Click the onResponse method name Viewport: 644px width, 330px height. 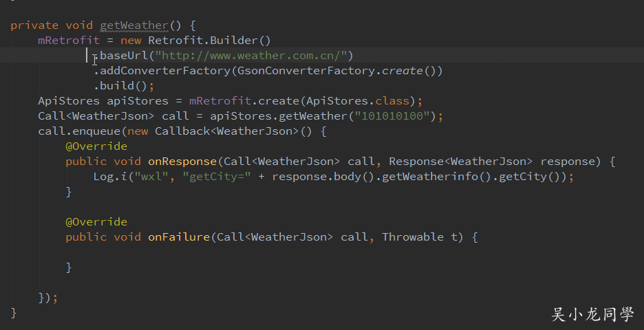tap(182, 162)
